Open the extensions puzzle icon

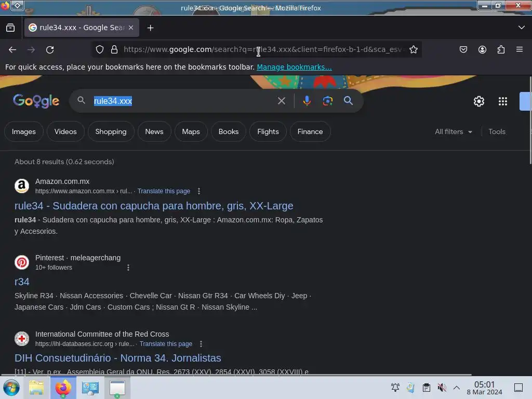pos(501,49)
